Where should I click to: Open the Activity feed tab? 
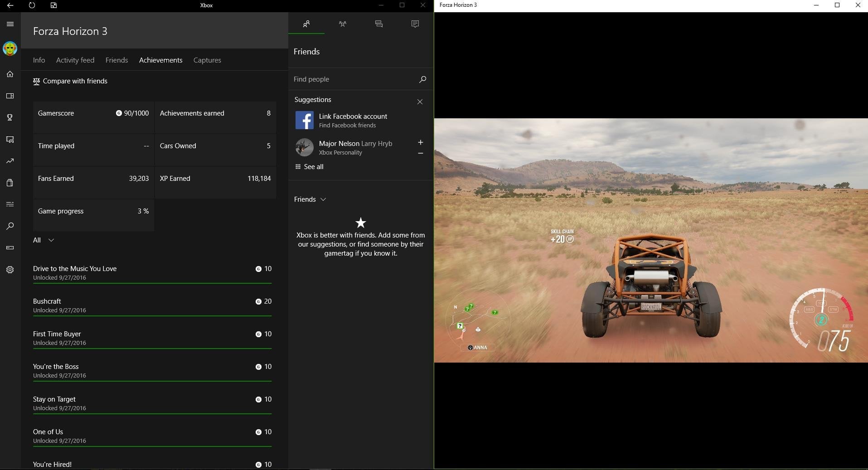[75, 60]
